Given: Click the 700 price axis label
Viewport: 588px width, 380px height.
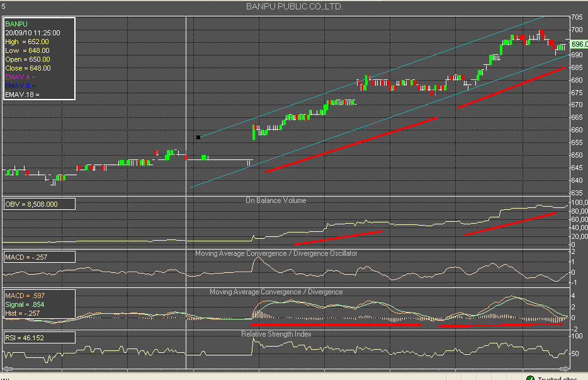Looking at the screenshot, I should (x=577, y=30).
